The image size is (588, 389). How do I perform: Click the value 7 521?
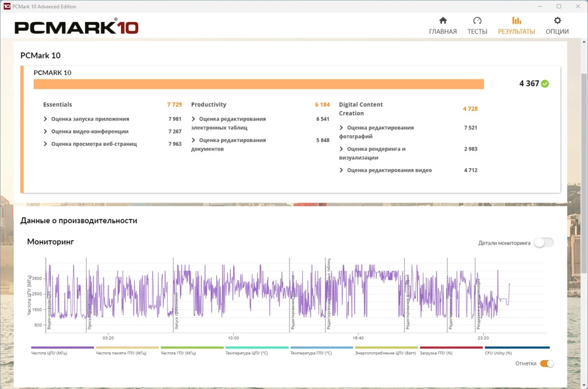click(x=470, y=128)
